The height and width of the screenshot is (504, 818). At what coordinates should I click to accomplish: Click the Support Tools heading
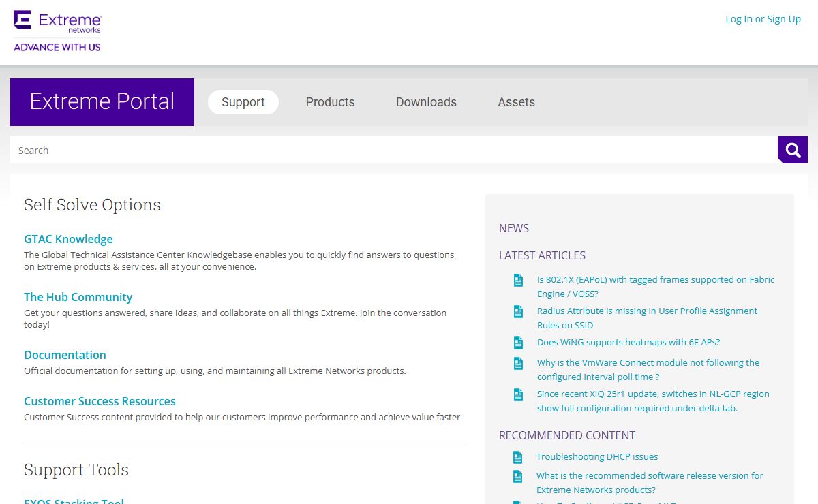[x=76, y=470]
